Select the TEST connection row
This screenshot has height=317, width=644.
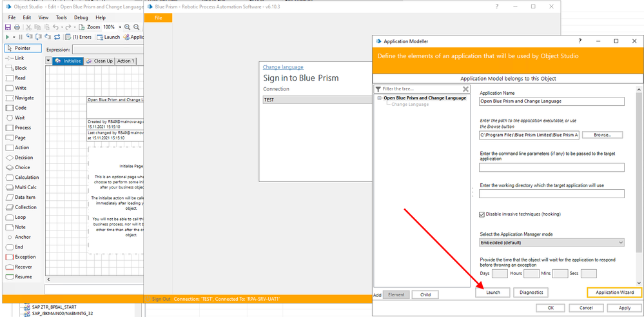tap(317, 100)
